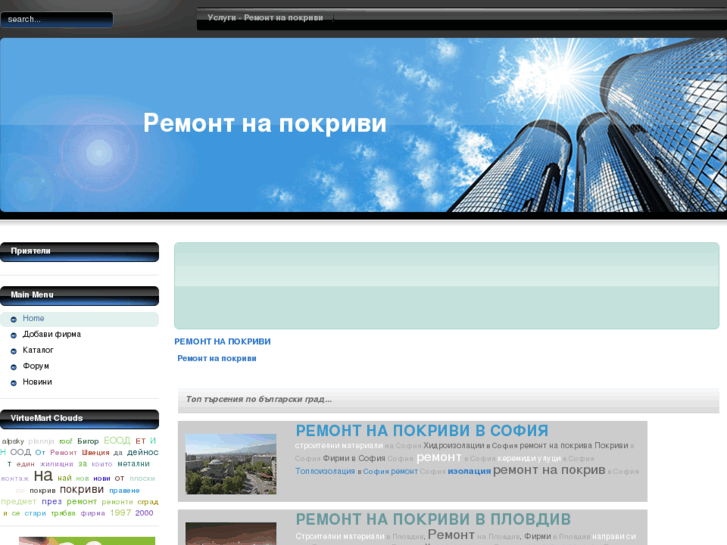Click the 'през' tag in the cloud
727x545 pixels.
click(x=51, y=502)
